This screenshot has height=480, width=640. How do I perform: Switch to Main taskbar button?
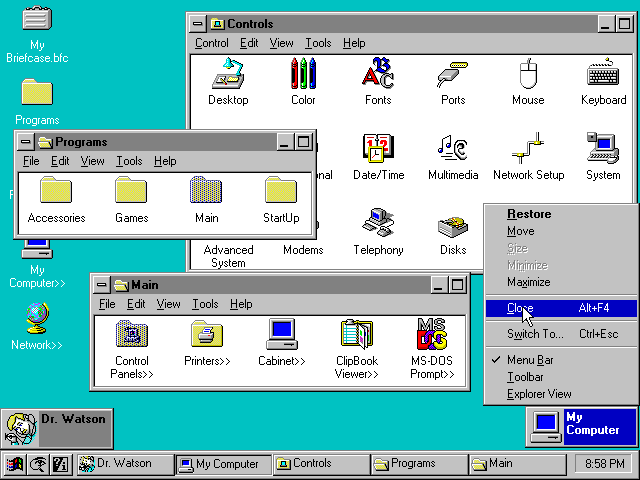(x=518, y=464)
